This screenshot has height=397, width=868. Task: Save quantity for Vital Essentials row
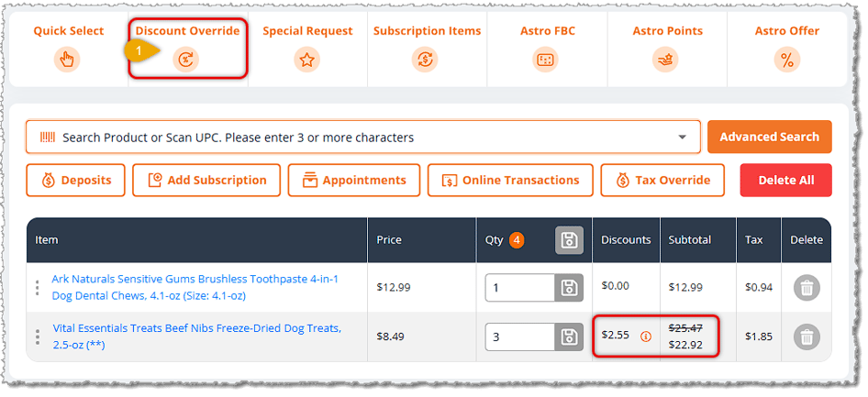tap(569, 336)
